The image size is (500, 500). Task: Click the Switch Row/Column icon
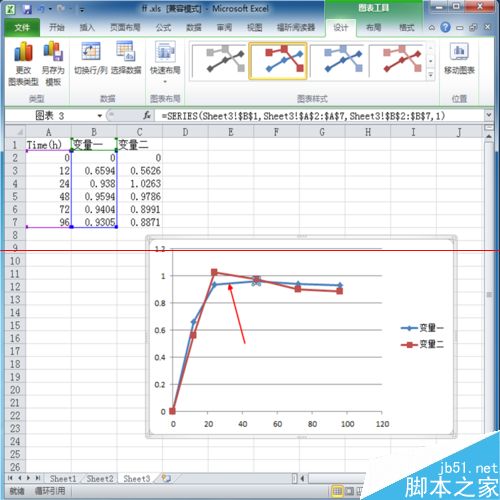click(91, 58)
